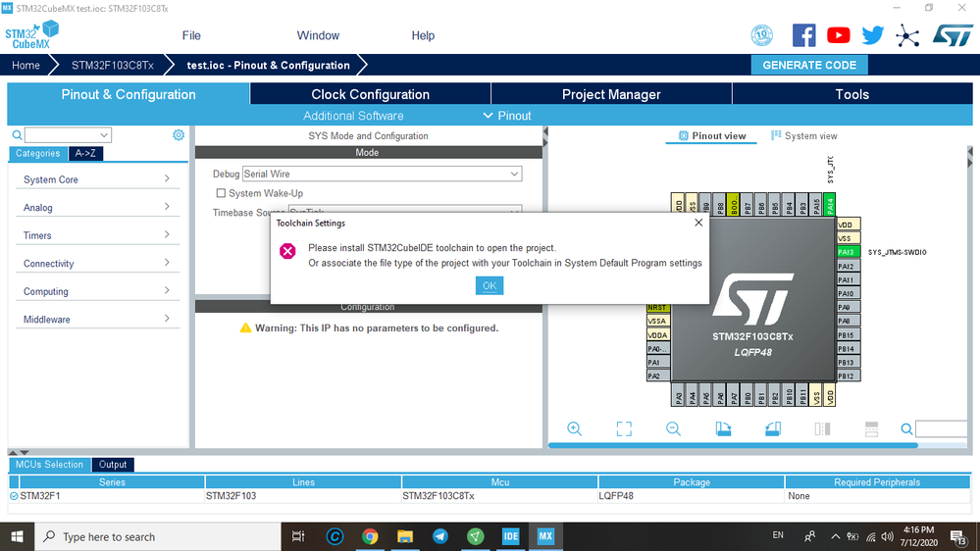Open the Debug mode dropdown
The image size is (980, 551).
pyautogui.click(x=382, y=174)
